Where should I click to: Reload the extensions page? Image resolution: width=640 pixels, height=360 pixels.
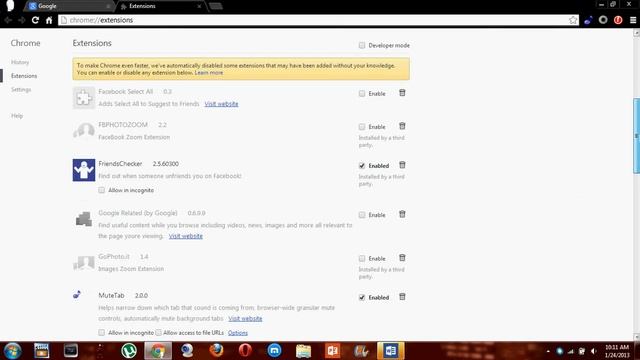35,20
